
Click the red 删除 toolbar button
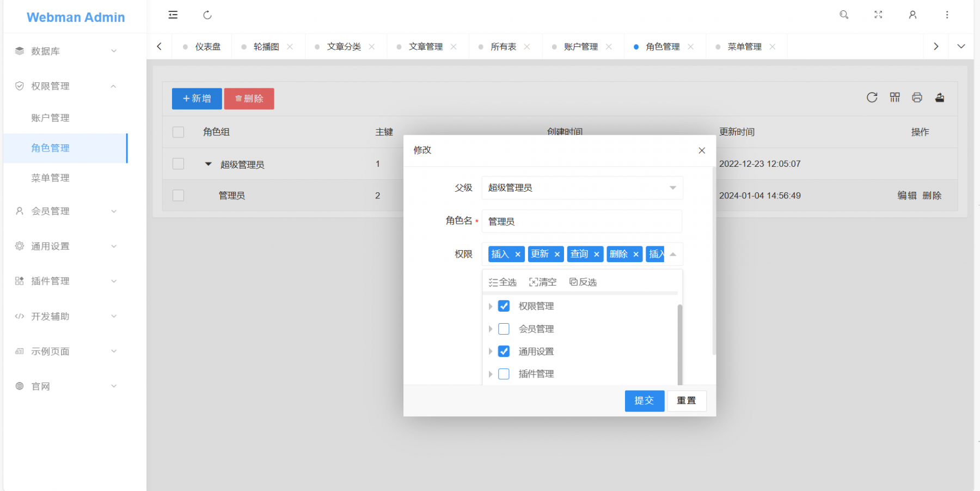[x=249, y=99]
